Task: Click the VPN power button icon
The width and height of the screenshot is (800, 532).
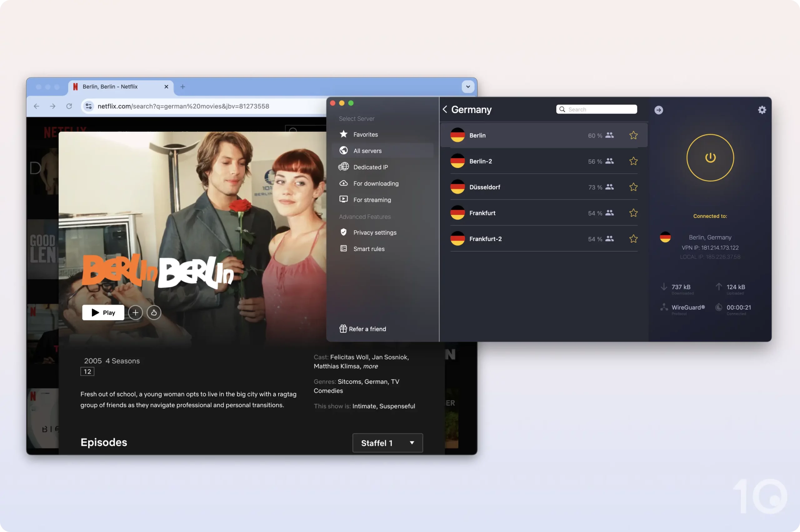Action: (710, 157)
